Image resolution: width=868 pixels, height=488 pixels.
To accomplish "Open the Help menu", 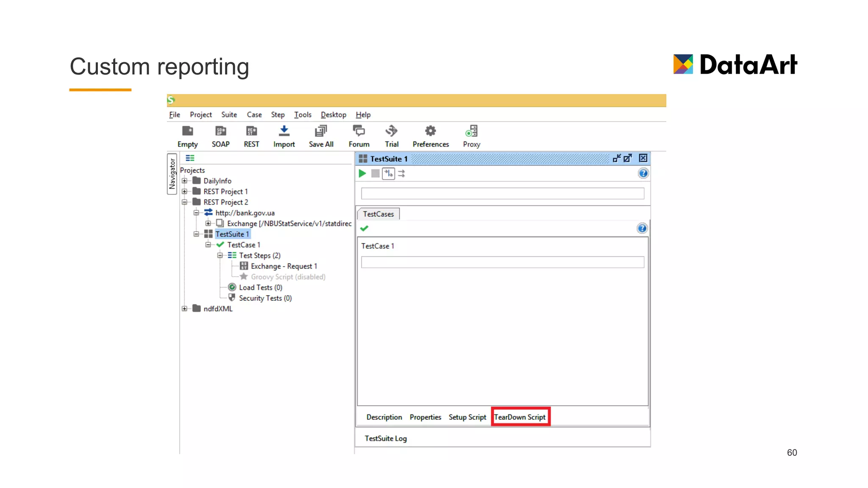I will coord(363,115).
